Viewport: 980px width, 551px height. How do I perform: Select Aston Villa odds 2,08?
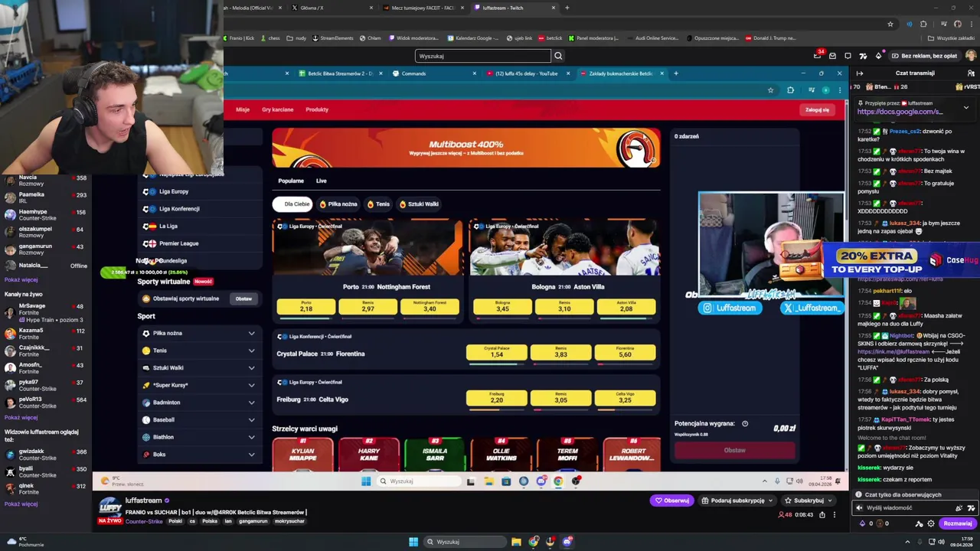coord(626,307)
